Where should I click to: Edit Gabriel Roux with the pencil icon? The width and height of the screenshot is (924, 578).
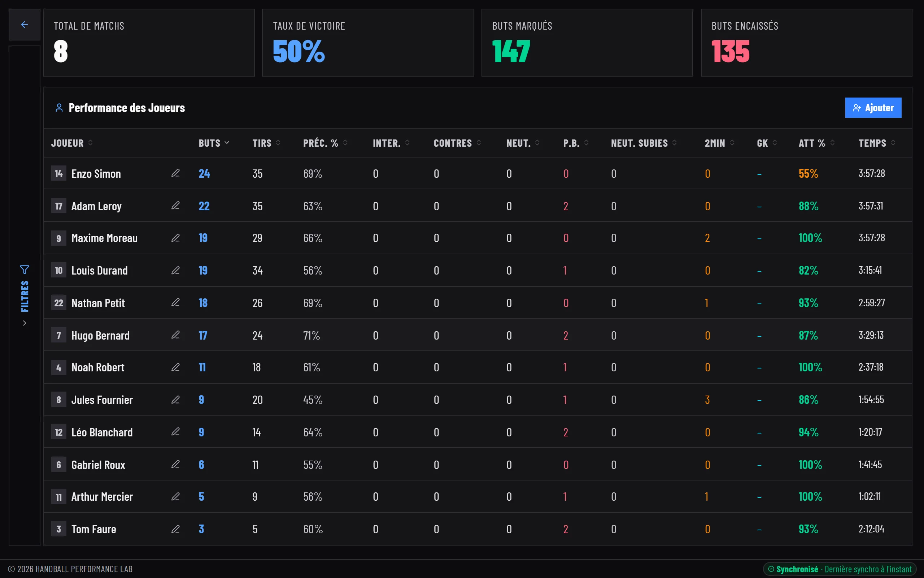point(175,464)
